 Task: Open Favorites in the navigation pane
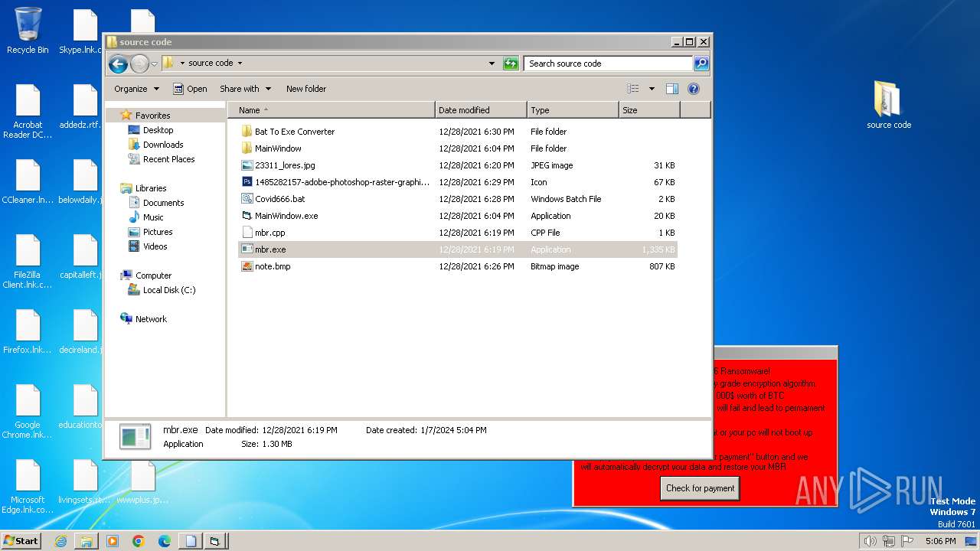pos(152,116)
